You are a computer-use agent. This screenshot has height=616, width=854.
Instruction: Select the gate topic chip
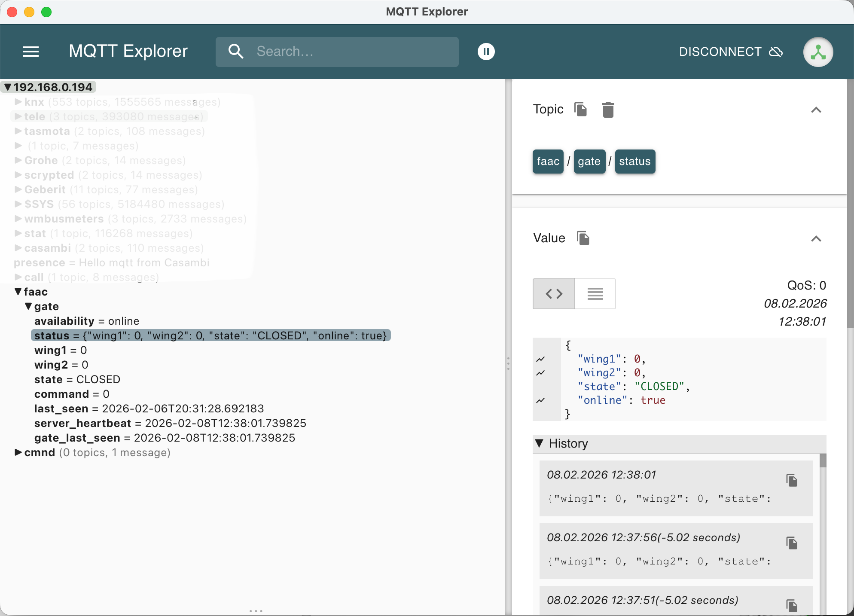(589, 162)
